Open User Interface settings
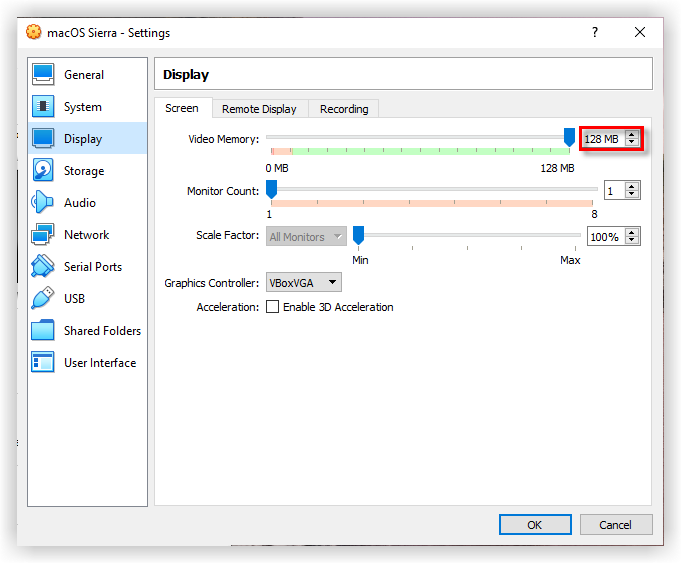Image resolution: width=682 pixels, height=564 pixels. coord(87,362)
